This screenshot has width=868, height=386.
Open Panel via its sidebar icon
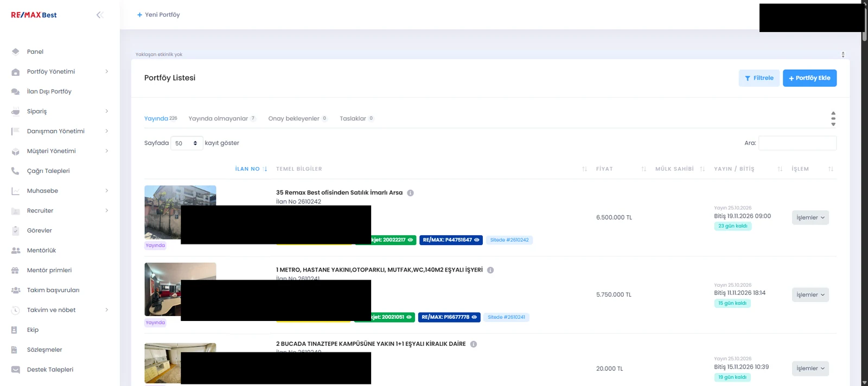(15, 52)
